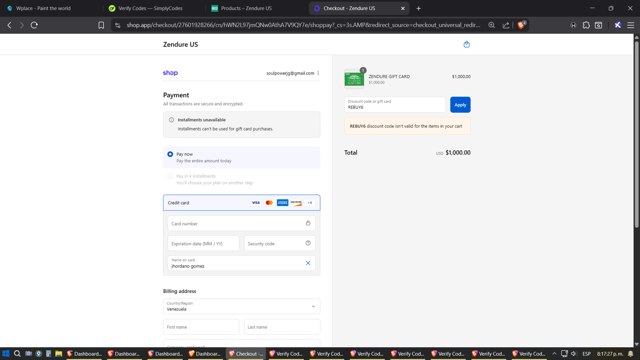640x360 pixels.
Task: Click the Name on card field with jhordano gomez
Action: 242,263
